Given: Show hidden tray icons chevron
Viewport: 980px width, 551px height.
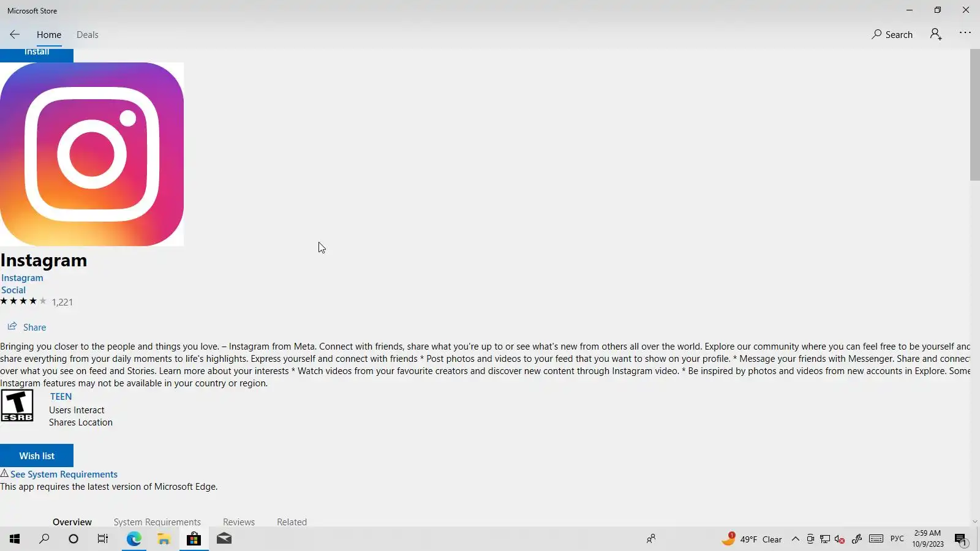Looking at the screenshot, I should tap(796, 539).
